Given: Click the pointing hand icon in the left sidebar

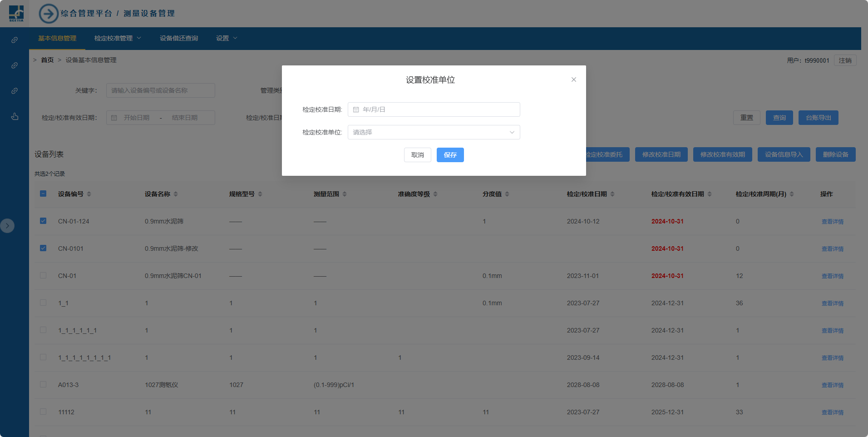Looking at the screenshot, I should 15,117.
